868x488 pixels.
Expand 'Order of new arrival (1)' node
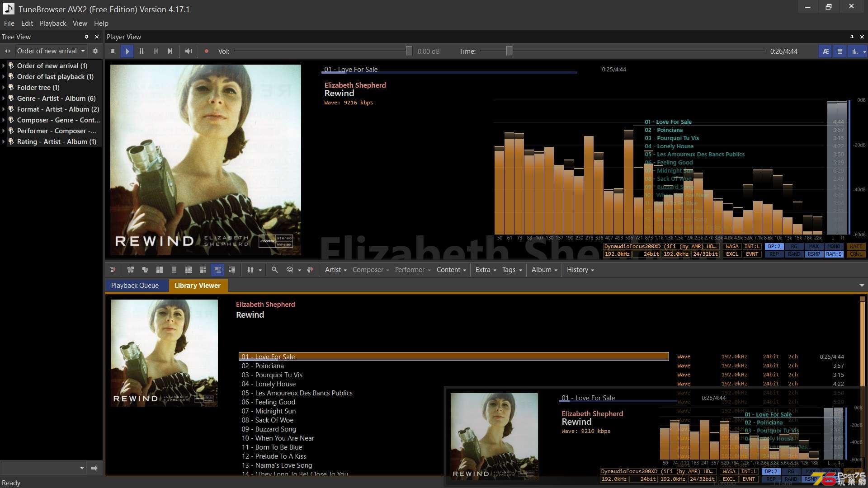(4, 66)
